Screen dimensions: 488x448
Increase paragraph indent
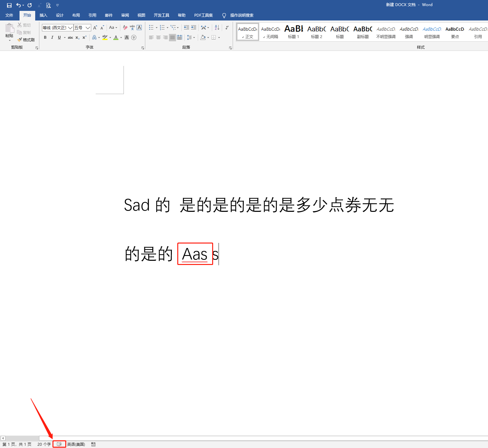tap(194, 28)
